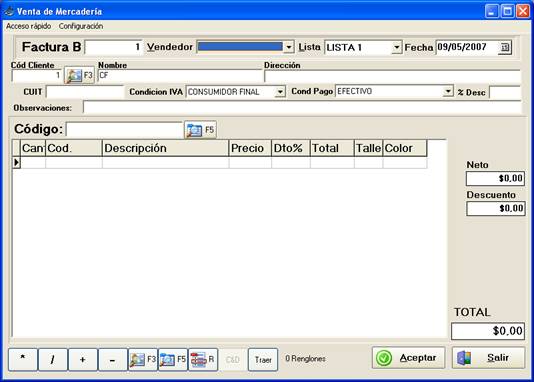Click the % Desc input field
The height and width of the screenshot is (382, 534).
pos(505,92)
